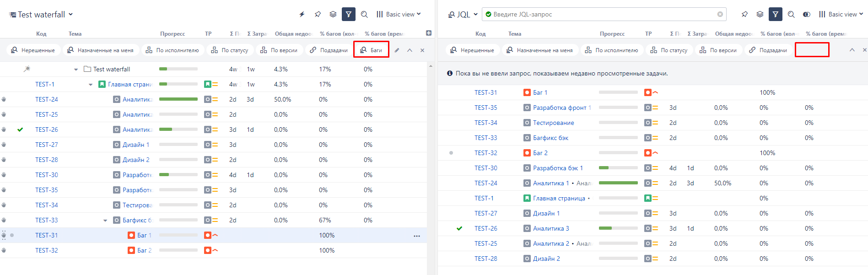868x275 pixels.
Task: Focus the Введите JQL-запрос input field
Action: click(604, 14)
